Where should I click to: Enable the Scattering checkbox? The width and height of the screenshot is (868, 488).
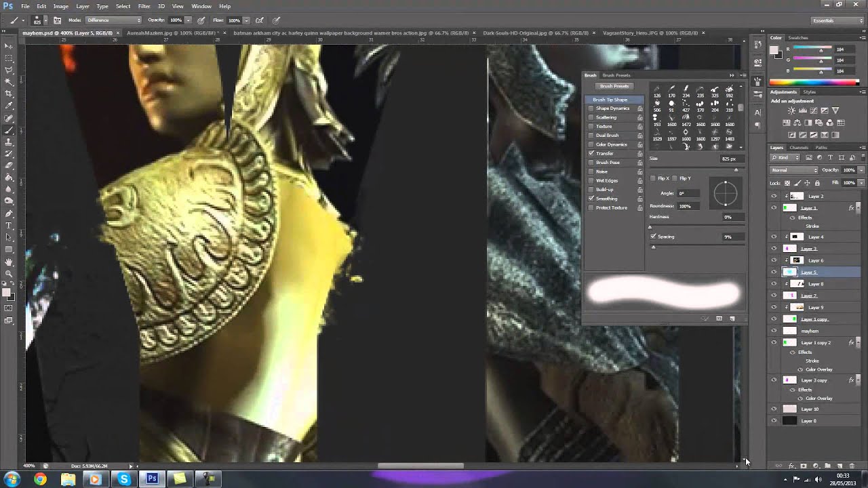pyautogui.click(x=591, y=117)
